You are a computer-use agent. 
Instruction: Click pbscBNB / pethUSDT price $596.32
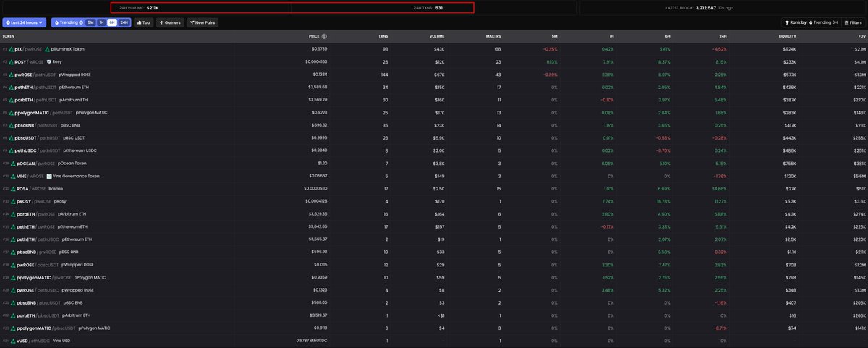318,125
